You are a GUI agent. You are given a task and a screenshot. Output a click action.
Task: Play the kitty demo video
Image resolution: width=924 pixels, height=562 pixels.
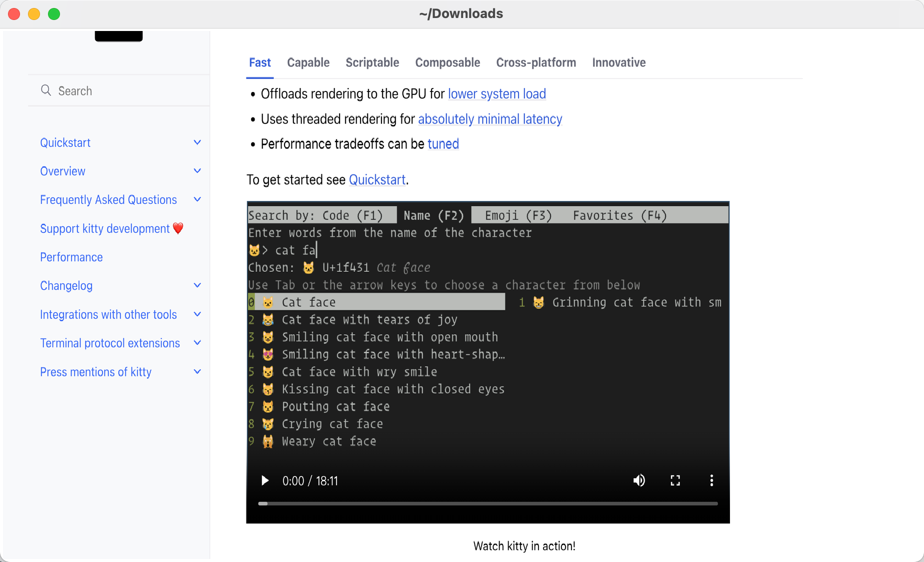(264, 480)
